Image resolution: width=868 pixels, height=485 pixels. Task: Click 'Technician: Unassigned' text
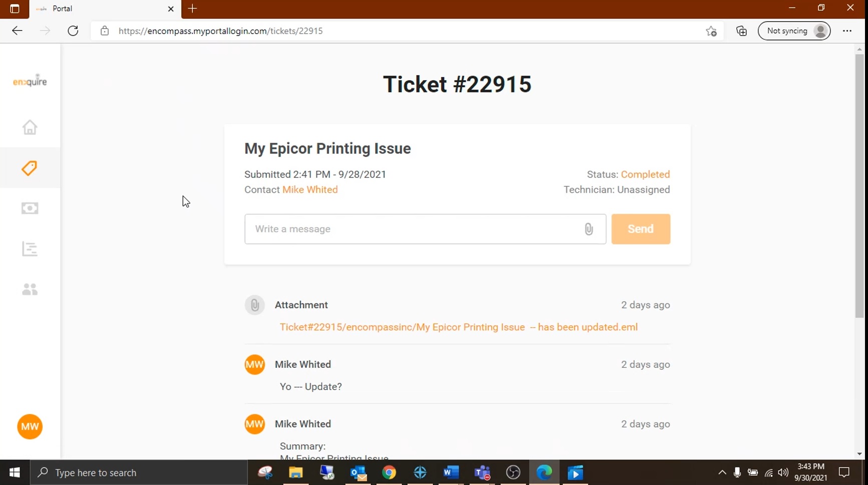click(617, 190)
